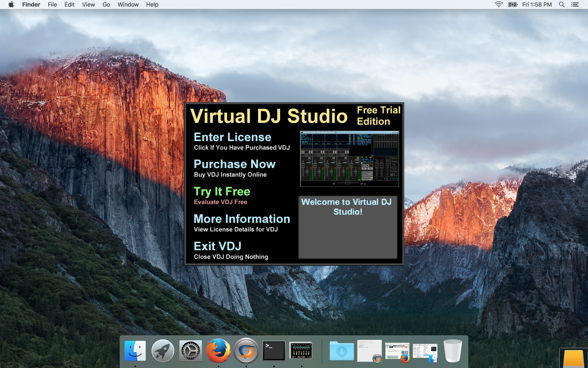Click the Virtual DJ Studio mixer screenshot
Screen dimensions: 588x368
coord(349,159)
